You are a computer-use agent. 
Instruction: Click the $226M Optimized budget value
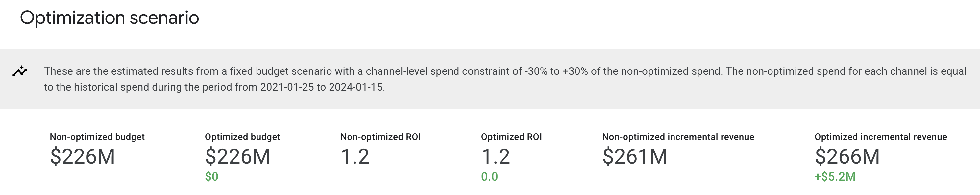click(x=237, y=156)
